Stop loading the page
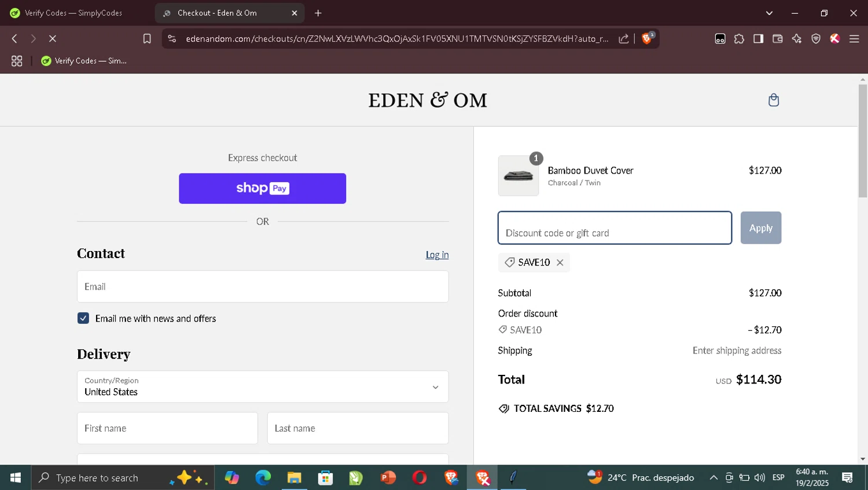This screenshot has height=490, width=868. click(52, 39)
